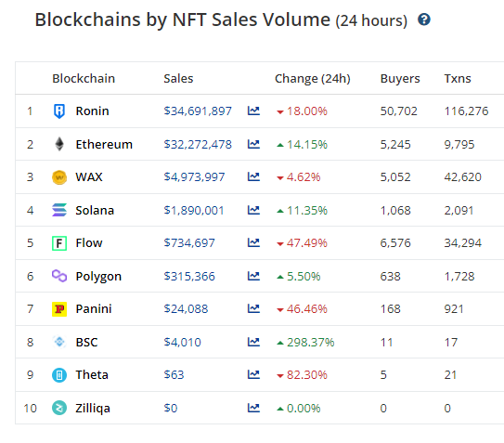This screenshot has width=504, height=443.
Task: Open the BSC blockchain link
Action: click(x=86, y=342)
